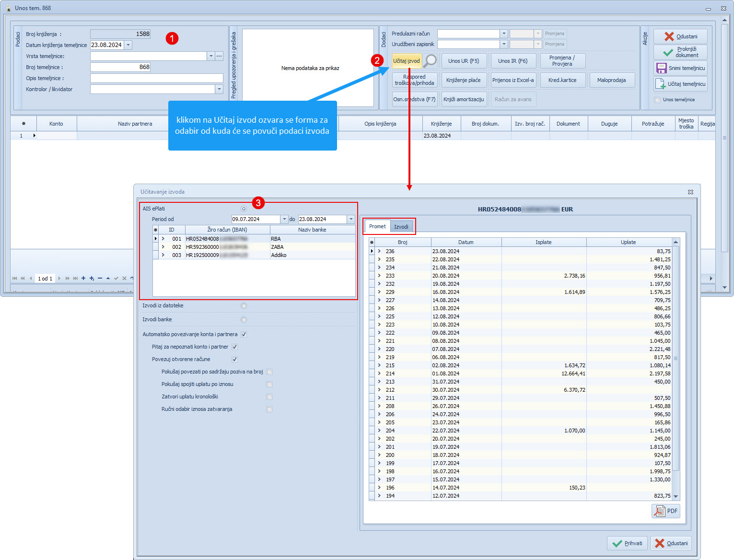This screenshot has width=734, height=560.
Task: Select the Izvodi iz datoteke radio option
Action: 244,306
